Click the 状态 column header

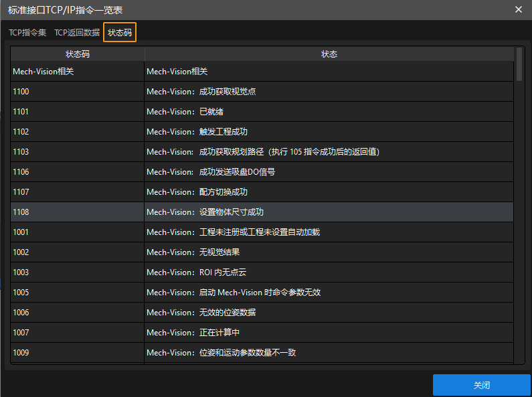(329, 54)
